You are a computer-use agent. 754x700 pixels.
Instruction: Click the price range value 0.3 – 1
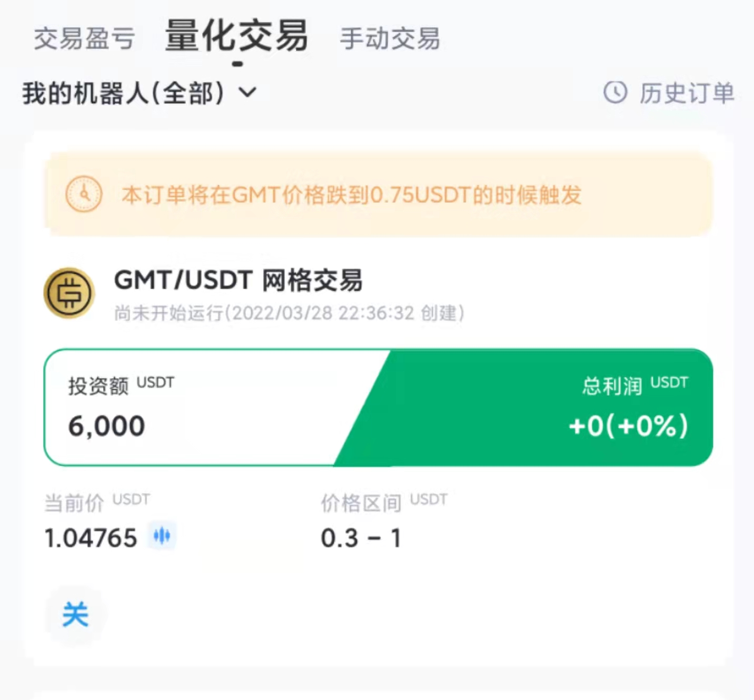(x=361, y=538)
